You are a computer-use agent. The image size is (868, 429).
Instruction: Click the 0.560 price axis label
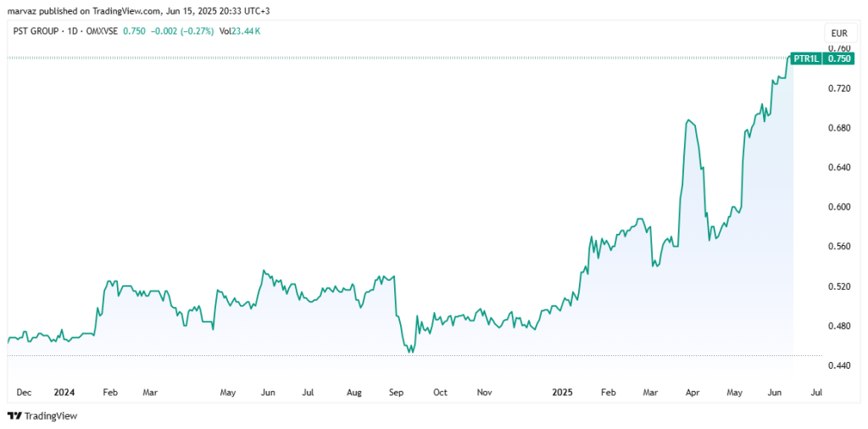pos(838,247)
